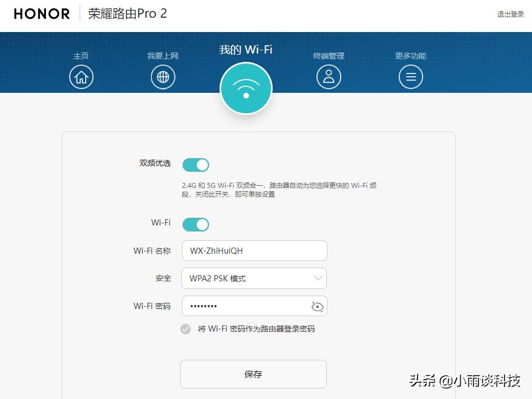
Task: Turn off the Wi-Fi switch
Action: (x=196, y=224)
